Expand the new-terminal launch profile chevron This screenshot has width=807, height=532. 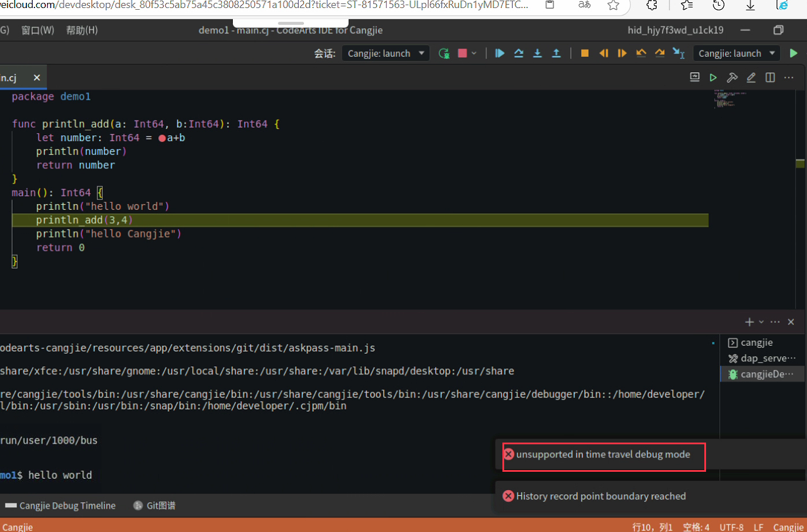[x=761, y=322]
